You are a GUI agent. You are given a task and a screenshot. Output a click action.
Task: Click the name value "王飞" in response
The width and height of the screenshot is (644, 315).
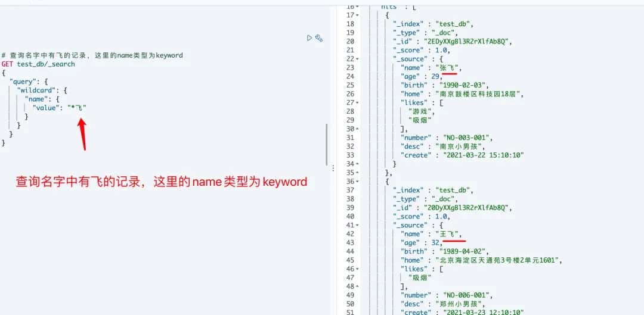[447, 234]
